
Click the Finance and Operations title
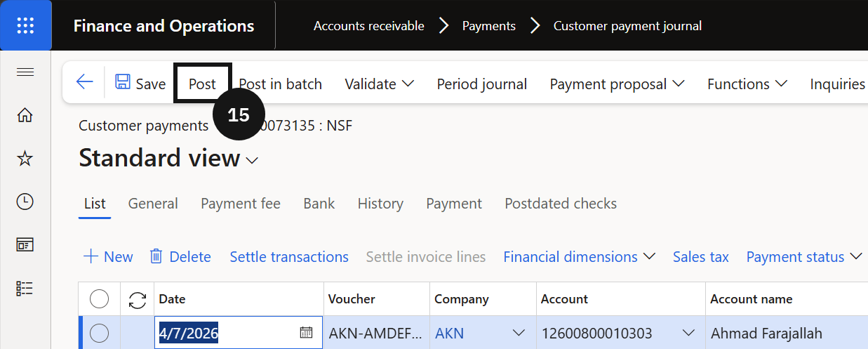164,26
